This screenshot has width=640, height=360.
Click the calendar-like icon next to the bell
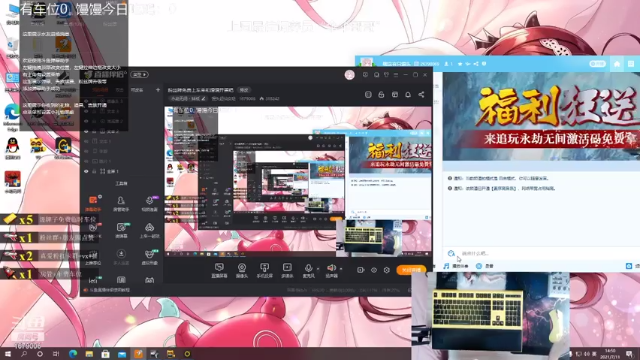click(x=395, y=94)
